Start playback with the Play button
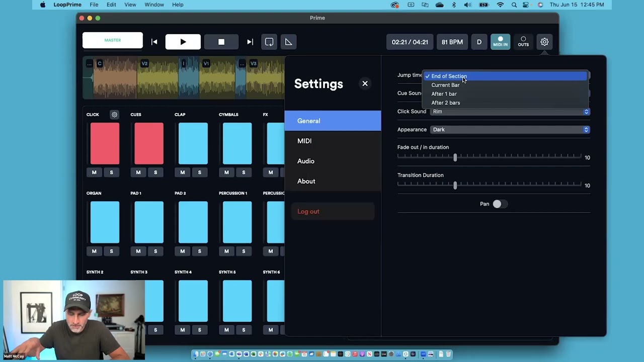 point(183,42)
